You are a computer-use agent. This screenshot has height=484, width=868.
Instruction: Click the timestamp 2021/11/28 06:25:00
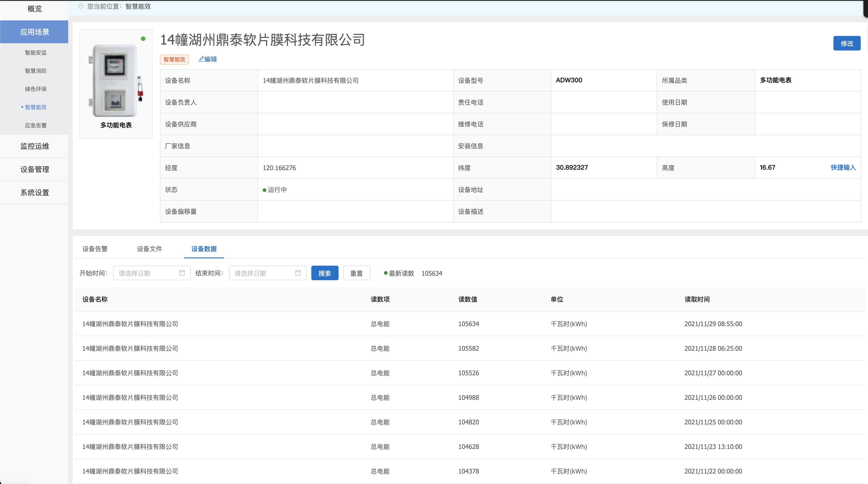tap(713, 348)
